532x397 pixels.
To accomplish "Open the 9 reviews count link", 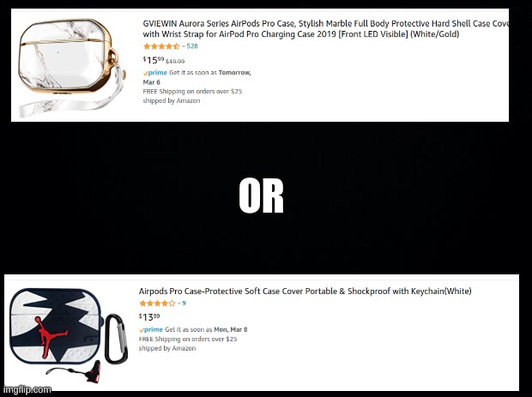I will click(x=184, y=303).
